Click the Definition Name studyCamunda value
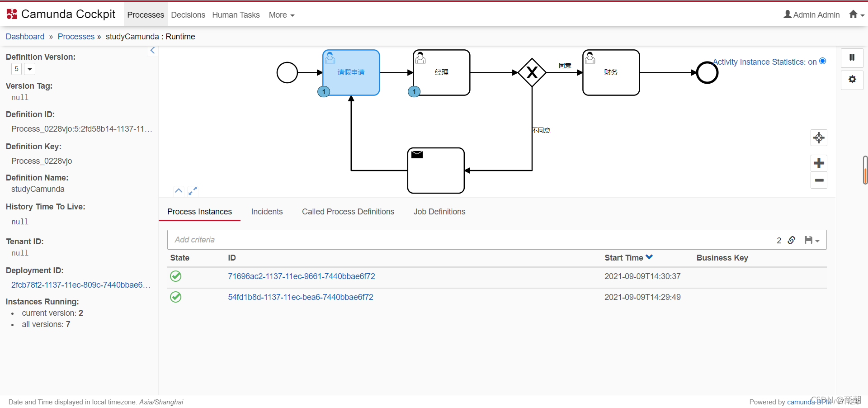868x408 pixels. tap(38, 189)
